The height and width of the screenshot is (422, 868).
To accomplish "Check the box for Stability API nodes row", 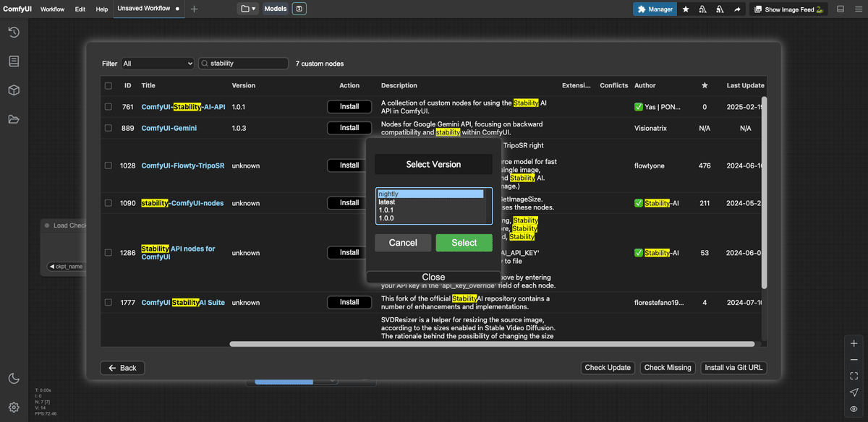I will 109,253.
